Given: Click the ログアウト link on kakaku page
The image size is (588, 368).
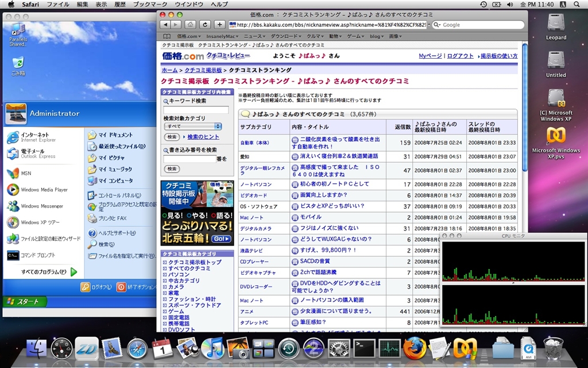Looking at the screenshot, I should click(461, 56).
